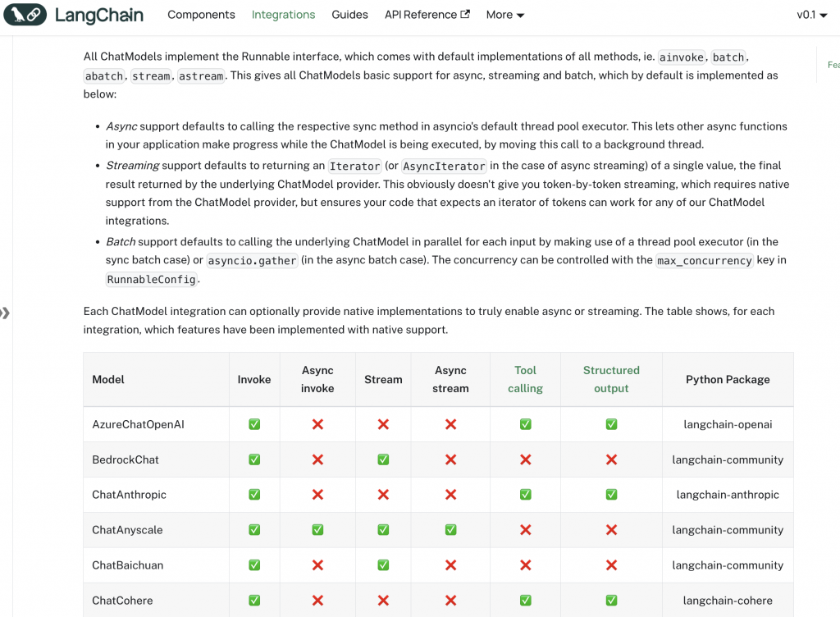Viewport: 840px width, 617px height.
Task: Expand the More dropdown menu
Action: (x=504, y=15)
